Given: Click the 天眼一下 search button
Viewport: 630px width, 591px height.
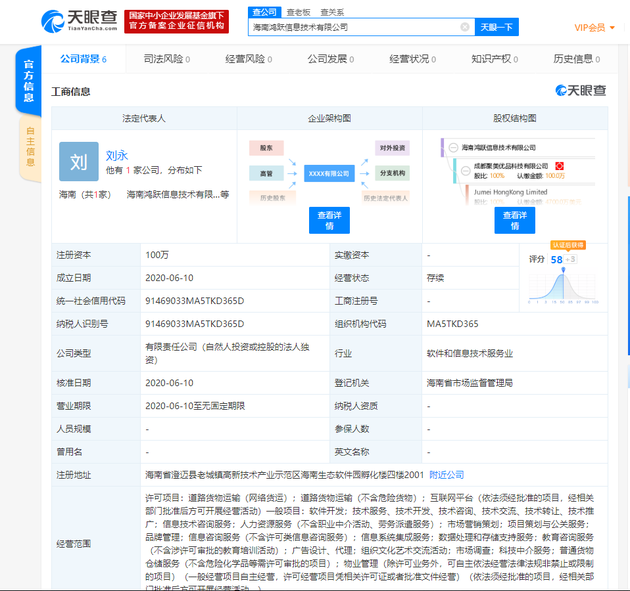Looking at the screenshot, I should coord(497,27).
